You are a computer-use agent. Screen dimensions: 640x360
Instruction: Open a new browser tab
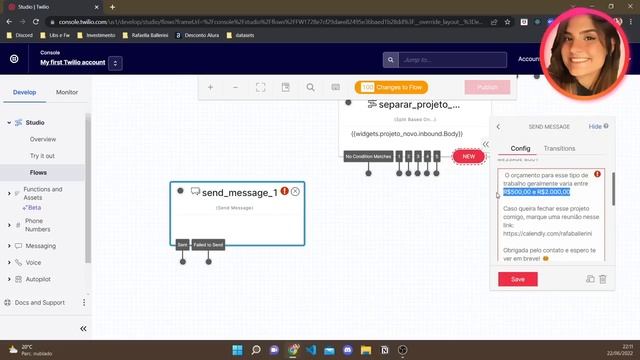coord(112,7)
